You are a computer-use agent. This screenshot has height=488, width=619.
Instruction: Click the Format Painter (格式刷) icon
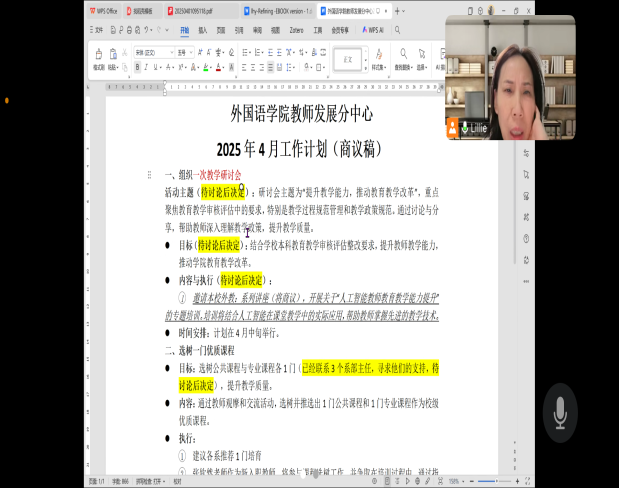click(99, 56)
